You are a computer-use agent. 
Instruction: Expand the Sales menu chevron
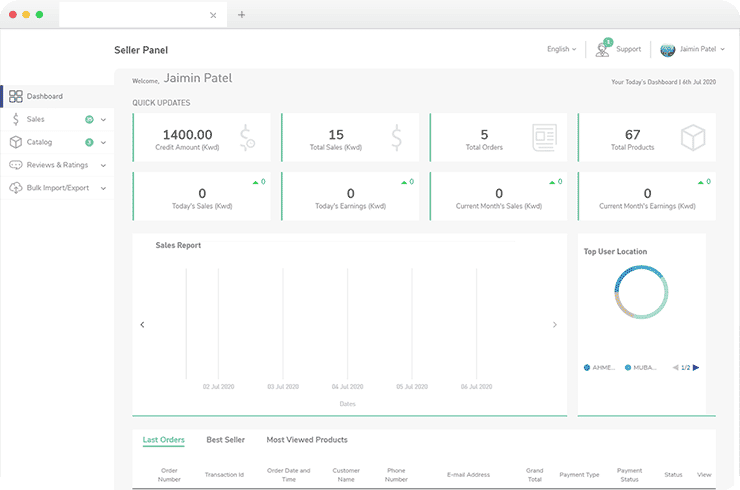tap(103, 120)
